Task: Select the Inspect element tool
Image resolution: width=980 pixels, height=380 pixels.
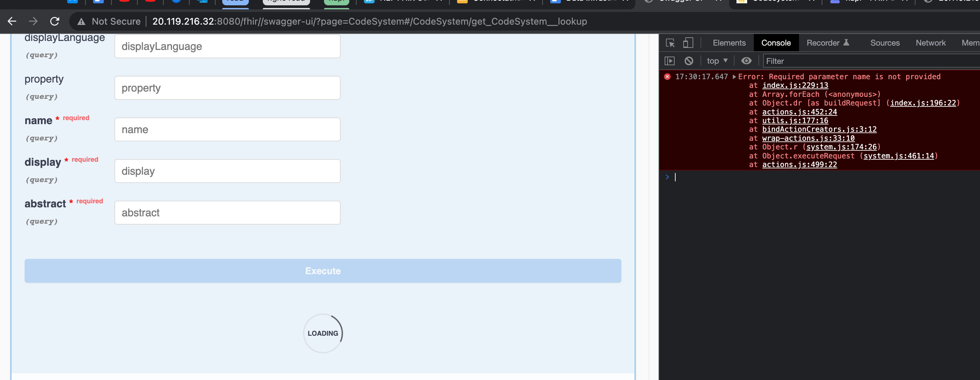Action: [x=670, y=43]
